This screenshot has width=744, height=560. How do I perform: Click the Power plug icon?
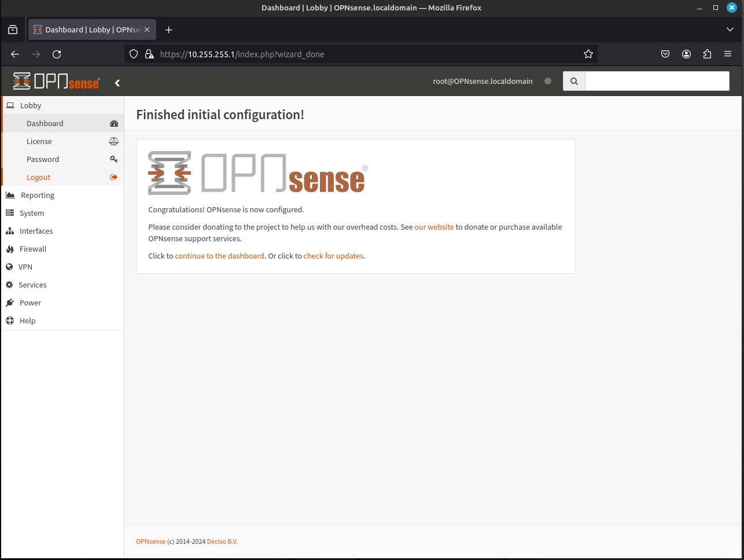click(10, 303)
